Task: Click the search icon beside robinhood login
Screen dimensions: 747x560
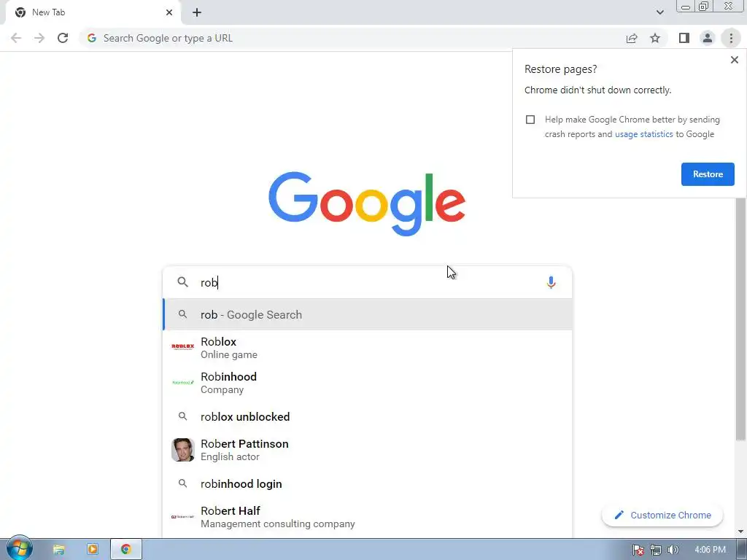Action: [182, 483]
